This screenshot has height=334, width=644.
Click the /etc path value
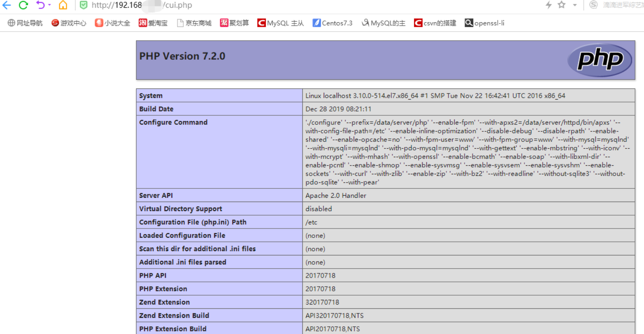point(311,222)
